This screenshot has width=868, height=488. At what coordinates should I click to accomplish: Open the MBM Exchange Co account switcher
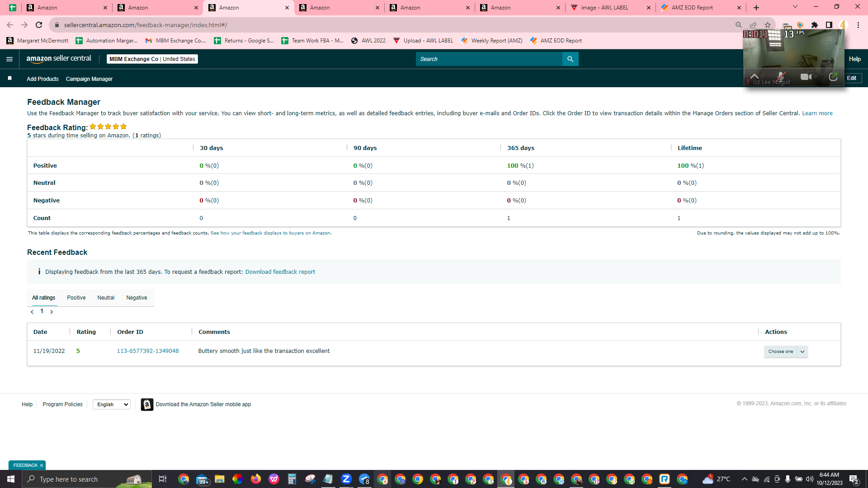[x=152, y=59]
